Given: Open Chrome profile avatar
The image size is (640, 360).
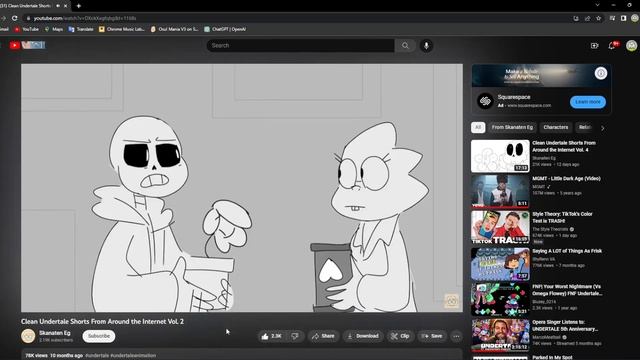Looking at the screenshot, I should 635,18.
